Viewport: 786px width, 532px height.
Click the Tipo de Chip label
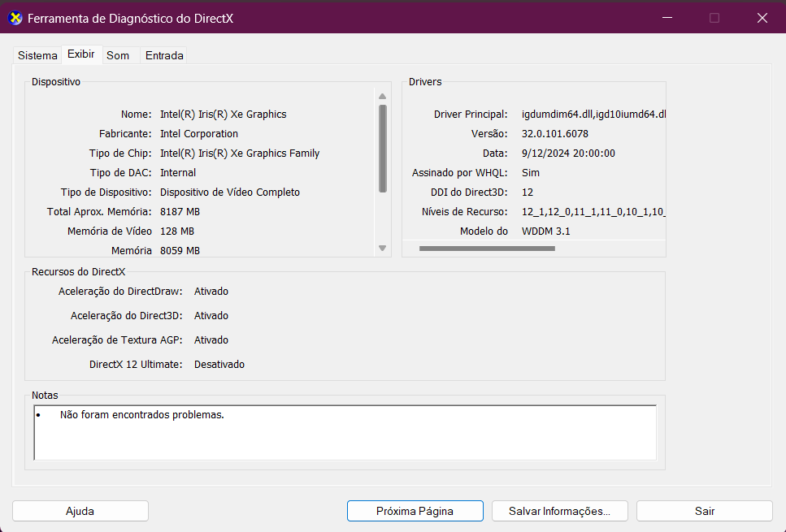(x=120, y=154)
